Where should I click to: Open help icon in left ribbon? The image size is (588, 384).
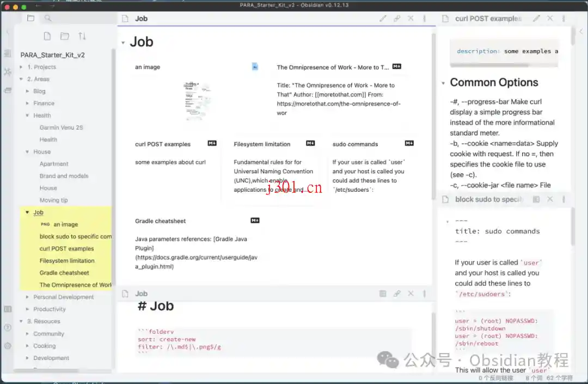point(8,327)
